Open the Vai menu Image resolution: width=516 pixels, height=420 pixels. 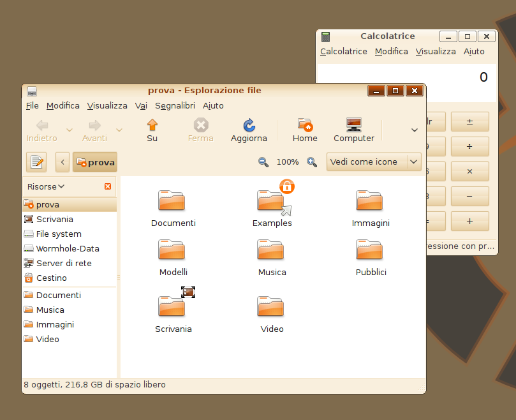pyautogui.click(x=141, y=106)
